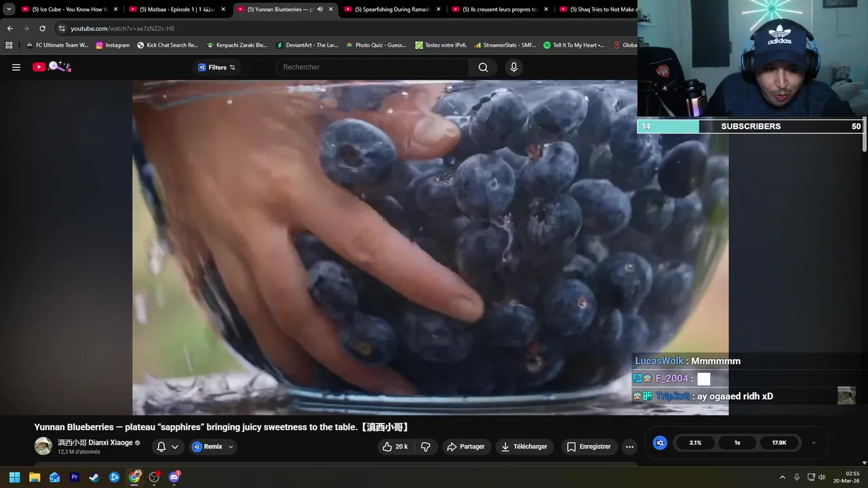Image resolution: width=868 pixels, height=488 pixels.
Task: Go back with browser back arrow
Action: click(9, 28)
